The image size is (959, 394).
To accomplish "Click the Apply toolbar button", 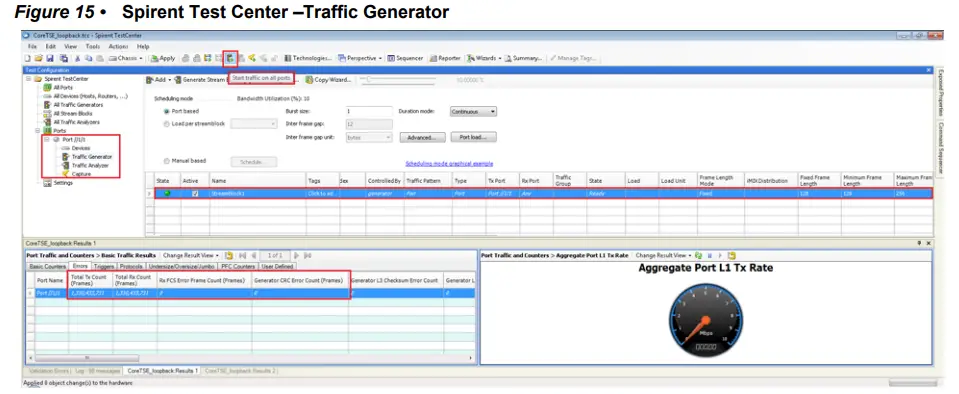I will click(163, 58).
